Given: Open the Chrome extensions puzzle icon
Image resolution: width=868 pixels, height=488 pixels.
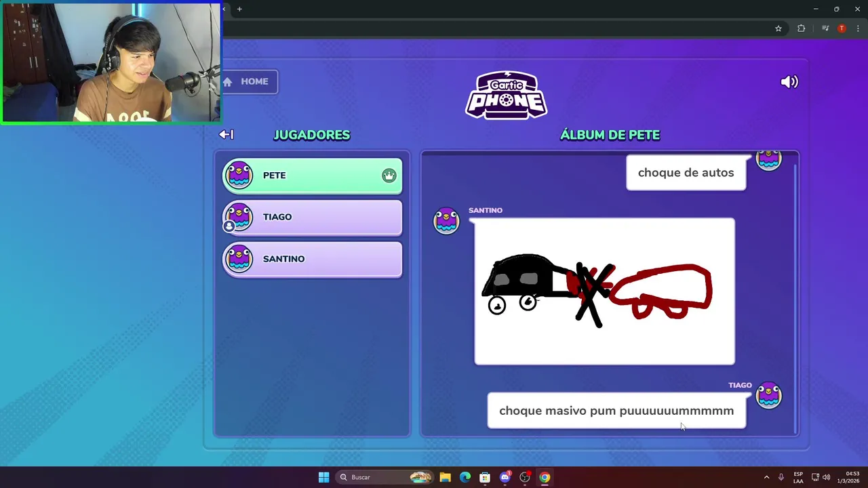Looking at the screenshot, I should [x=801, y=28].
